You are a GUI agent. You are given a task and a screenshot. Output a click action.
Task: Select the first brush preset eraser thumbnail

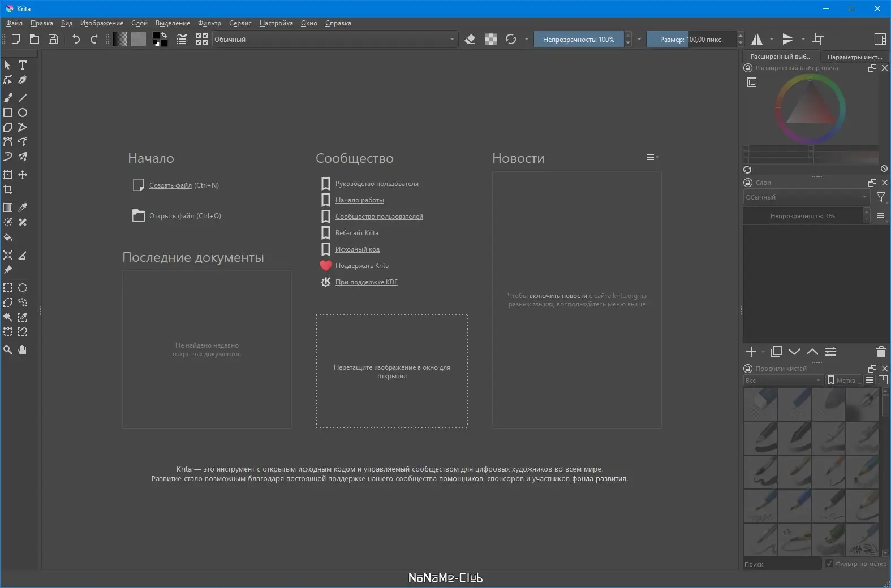click(760, 404)
